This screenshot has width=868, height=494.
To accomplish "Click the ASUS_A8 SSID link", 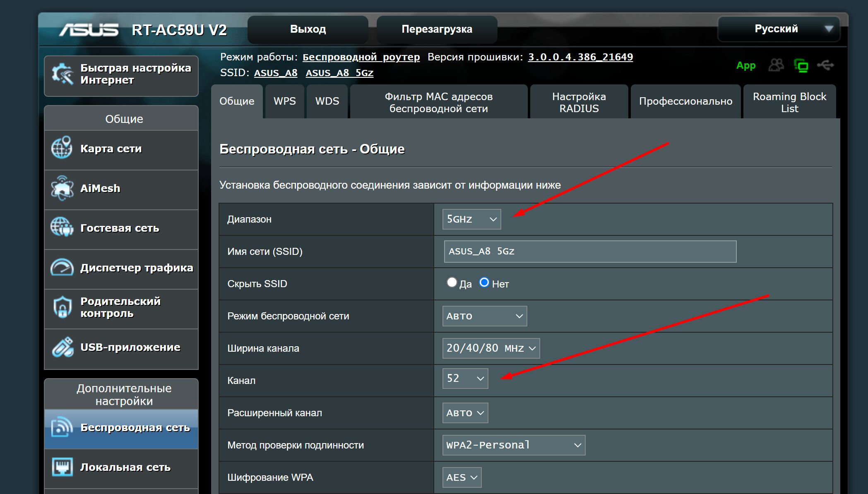I will 276,73.
